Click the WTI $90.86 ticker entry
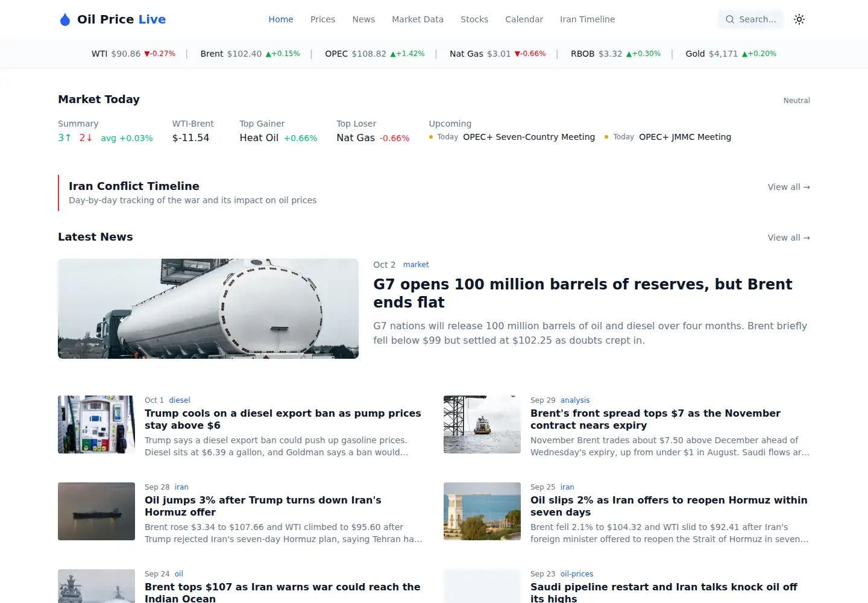The height and width of the screenshot is (603, 868). click(133, 54)
